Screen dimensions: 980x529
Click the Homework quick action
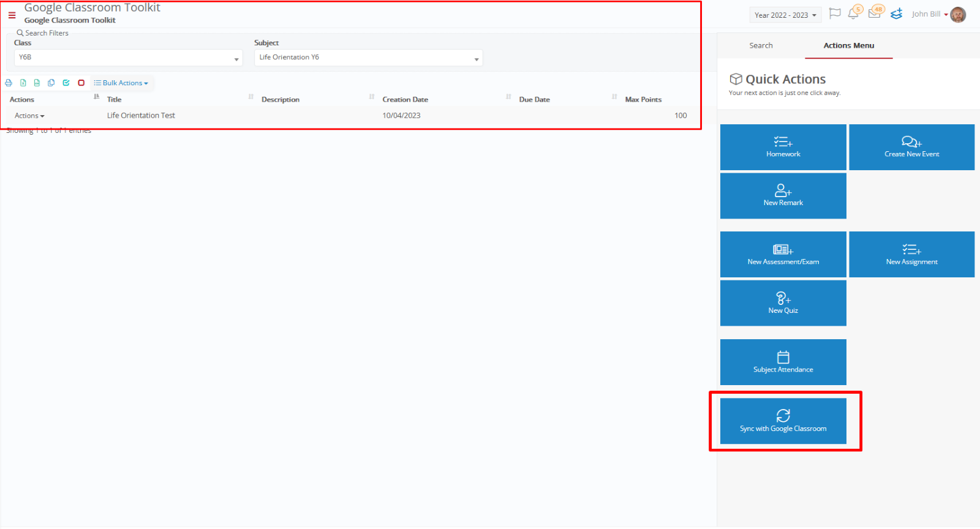point(783,147)
